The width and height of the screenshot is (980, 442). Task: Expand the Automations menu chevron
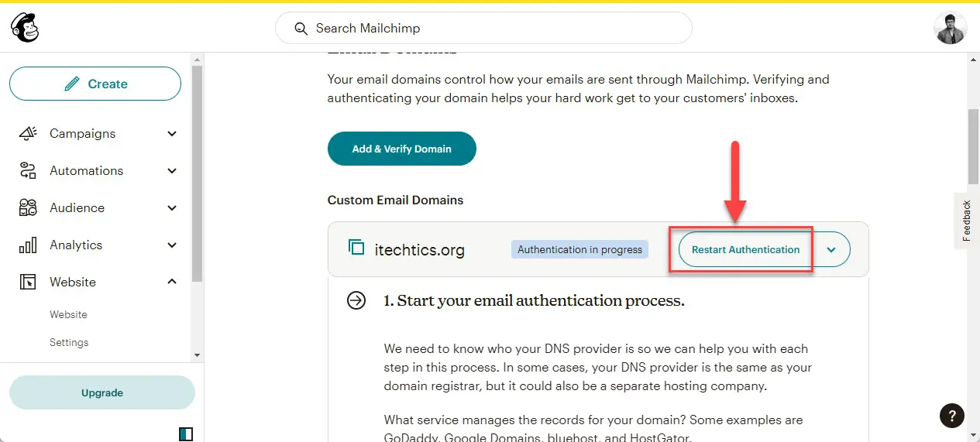(x=172, y=170)
